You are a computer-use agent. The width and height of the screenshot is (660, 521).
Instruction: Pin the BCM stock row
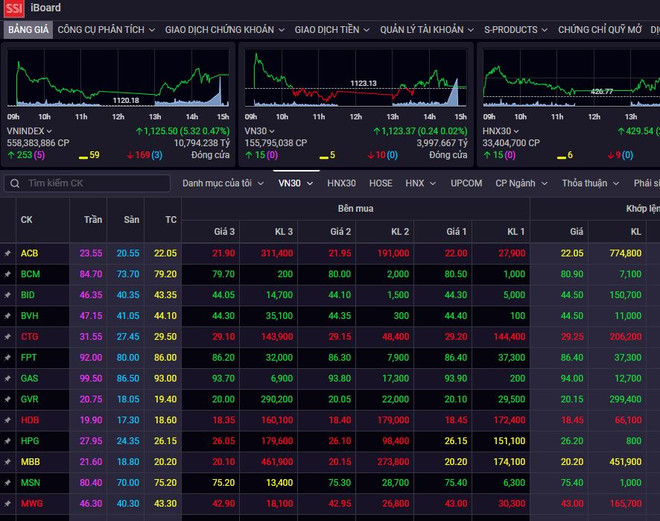(8, 274)
